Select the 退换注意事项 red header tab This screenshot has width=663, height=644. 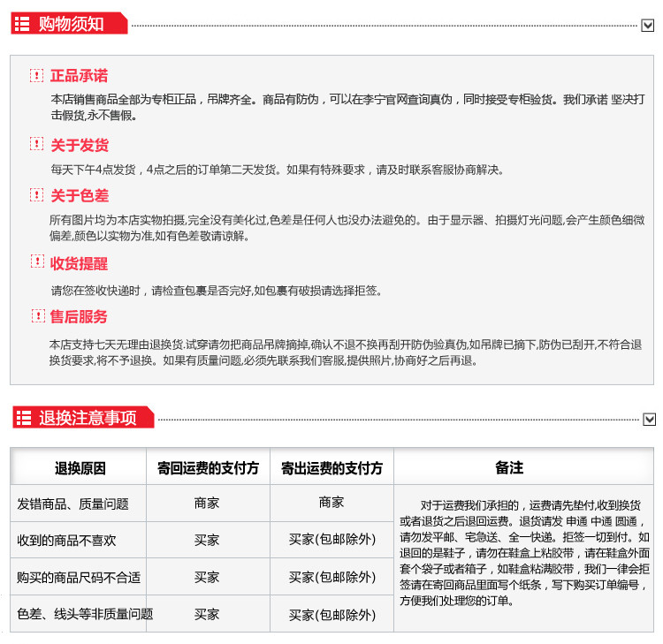click(83, 417)
